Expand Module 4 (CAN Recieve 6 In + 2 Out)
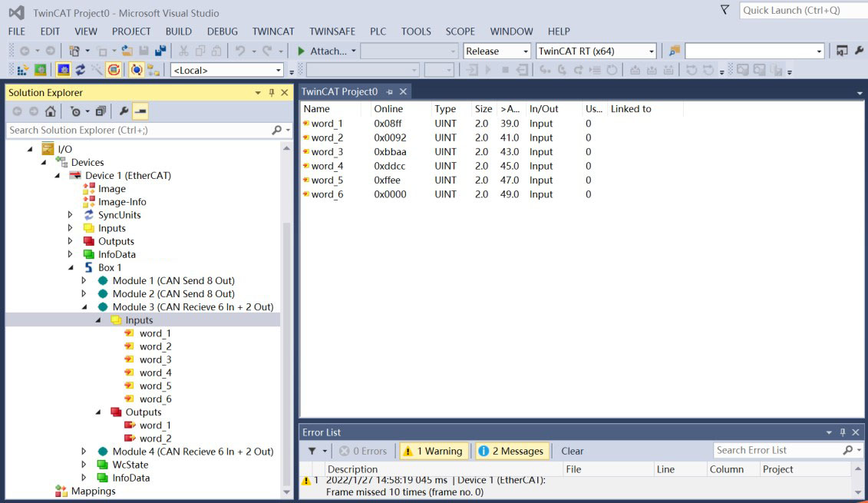Screen dimensions: 868x503 84,452
